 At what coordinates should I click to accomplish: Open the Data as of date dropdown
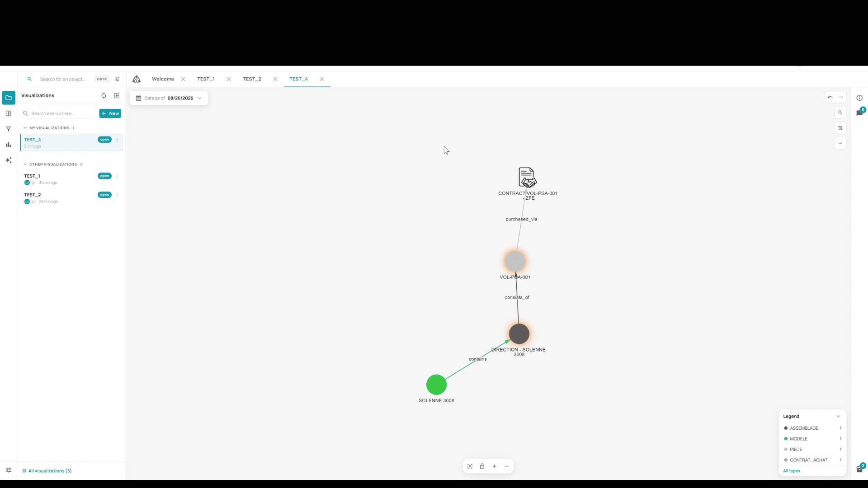pyautogui.click(x=169, y=98)
